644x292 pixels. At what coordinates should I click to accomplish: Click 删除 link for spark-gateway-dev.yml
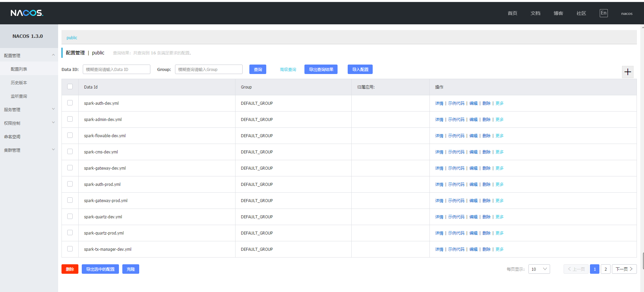tap(487, 168)
